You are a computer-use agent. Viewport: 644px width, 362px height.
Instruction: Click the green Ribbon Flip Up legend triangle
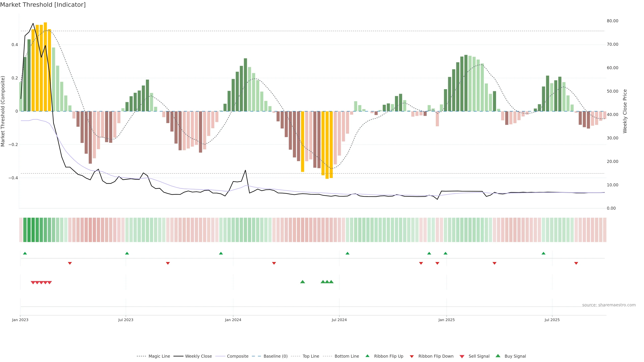coord(367,356)
